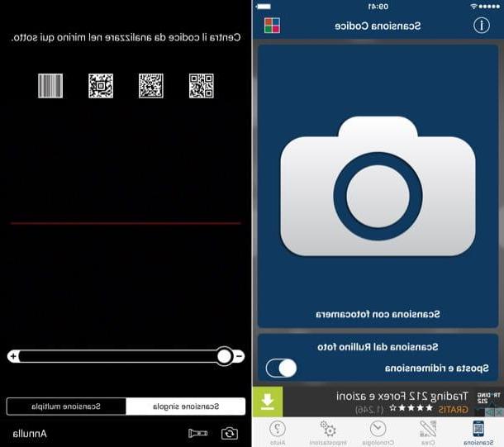504x447 pixels.
Task: Toggle the flashlight in the scanner view
Action: tap(197, 433)
